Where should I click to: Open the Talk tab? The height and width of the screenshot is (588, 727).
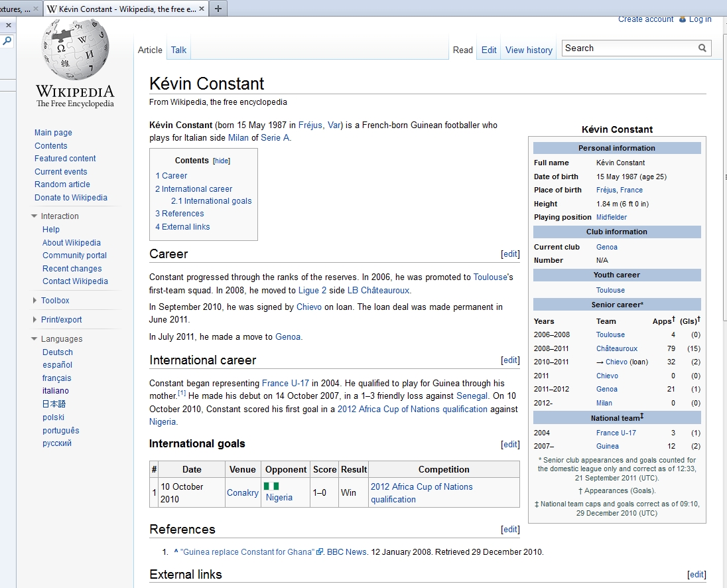[x=178, y=50]
